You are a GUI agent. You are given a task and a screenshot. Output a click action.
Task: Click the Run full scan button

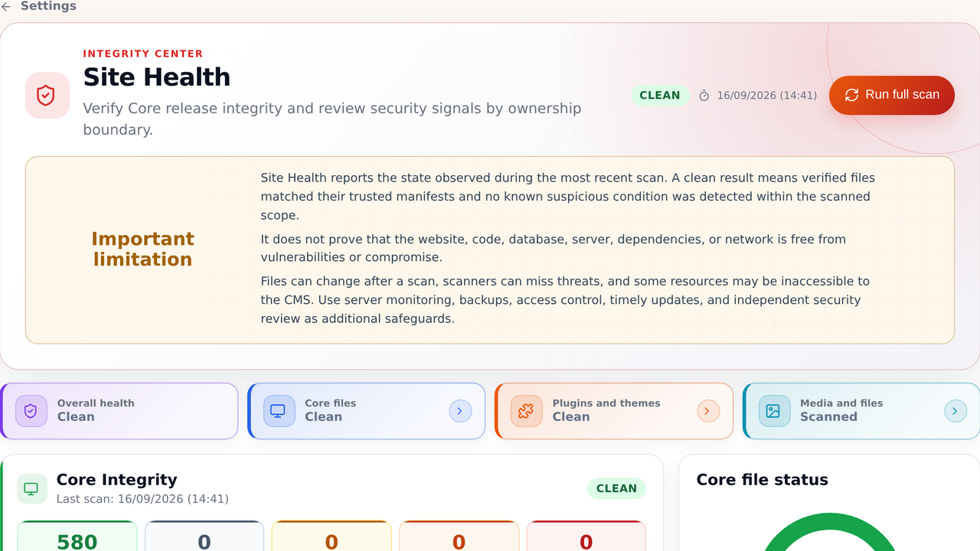pyautogui.click(x=892, y=95)
